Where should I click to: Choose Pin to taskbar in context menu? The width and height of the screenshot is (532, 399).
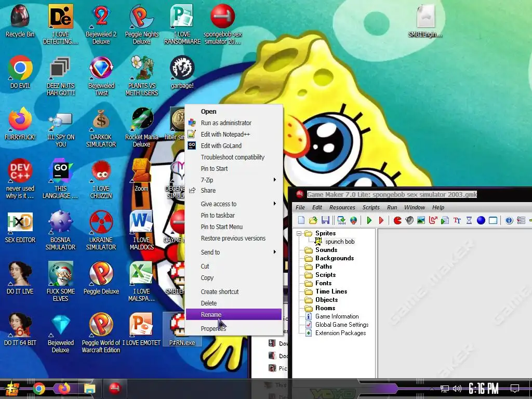point(234,215)
